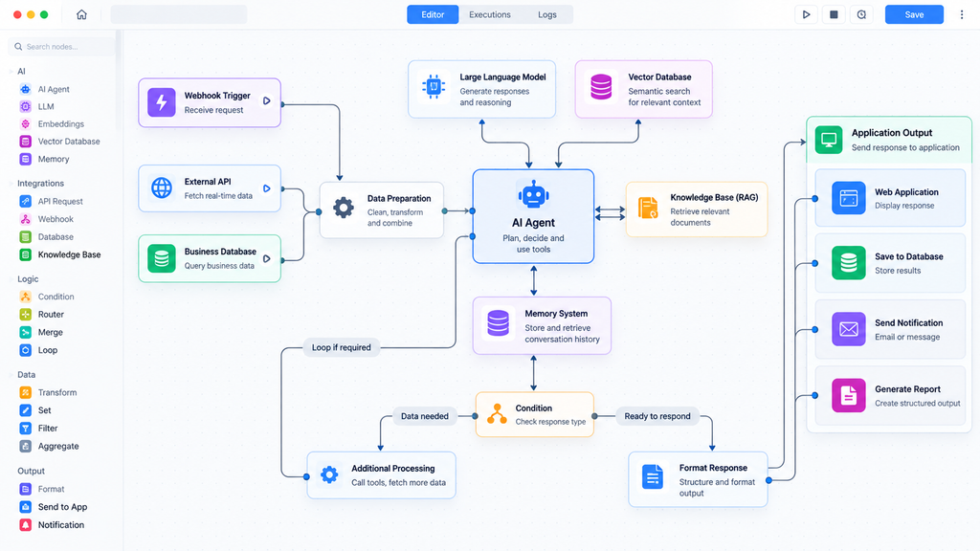The height and width of the screenshot is (551, 980).
Task: Stop execution with the square stop button
Action: [x=834, y=14]
